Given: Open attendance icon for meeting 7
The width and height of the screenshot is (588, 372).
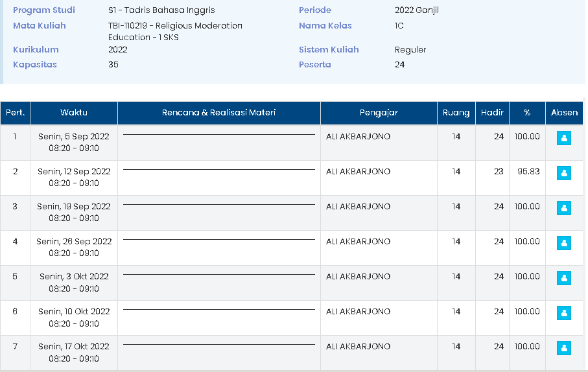Looking at the screenshot, I should 564,348.
